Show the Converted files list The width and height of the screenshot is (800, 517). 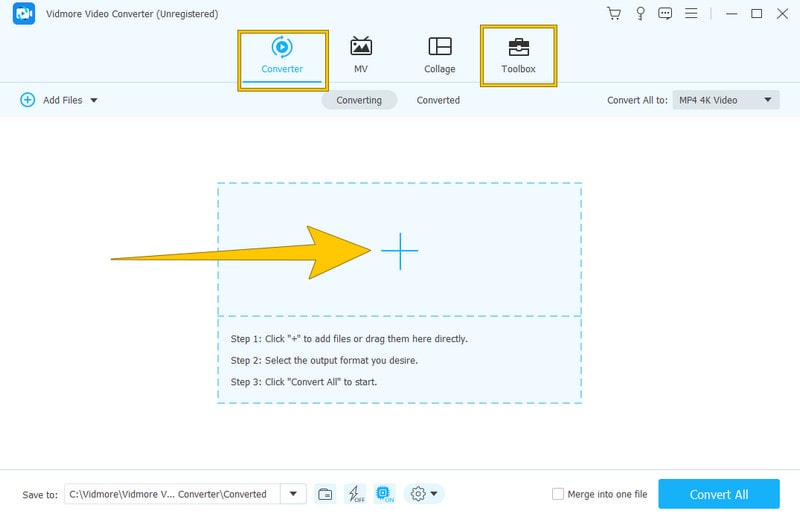438,100
